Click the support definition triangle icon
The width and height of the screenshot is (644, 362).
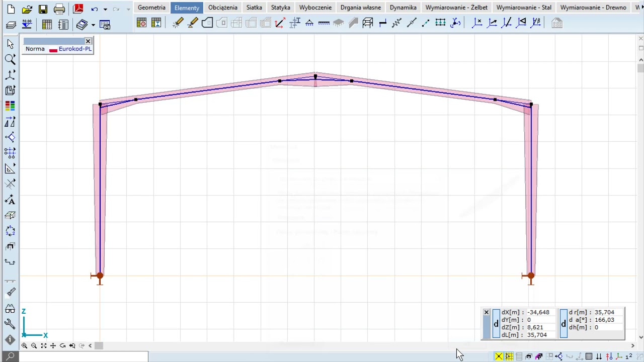pos(309,23)
